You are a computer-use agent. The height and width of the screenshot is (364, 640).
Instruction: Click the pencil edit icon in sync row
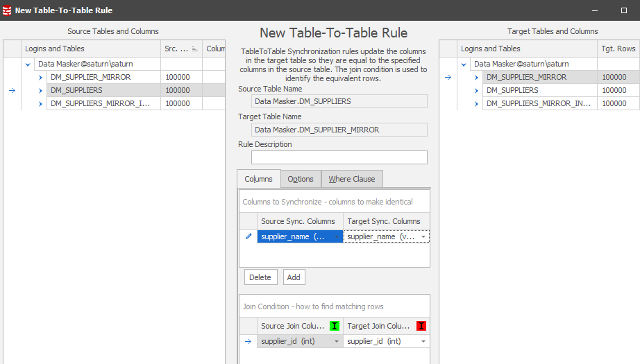249,236
